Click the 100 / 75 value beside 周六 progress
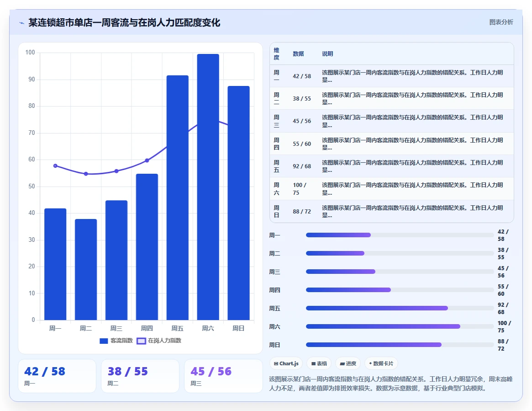The height and width of the screenshot is (411, 532). tap(504, 326)
